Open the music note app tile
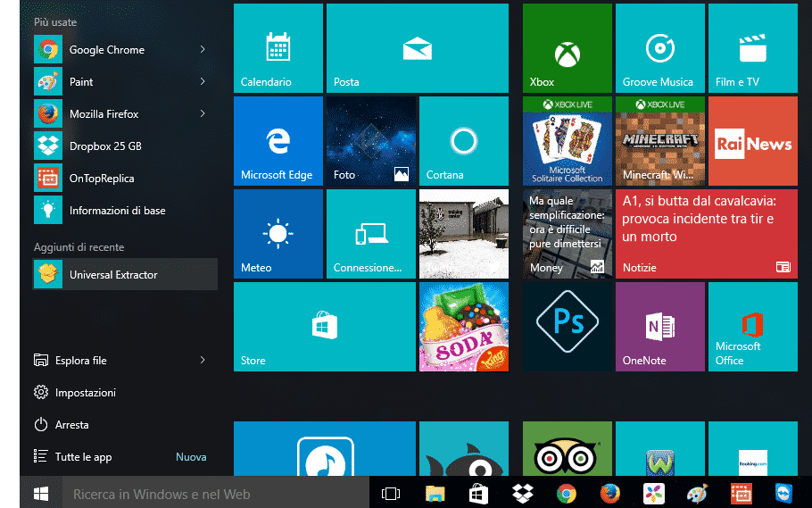The height and width of the screenshot is (508, 812). click(x=324, y=449)
